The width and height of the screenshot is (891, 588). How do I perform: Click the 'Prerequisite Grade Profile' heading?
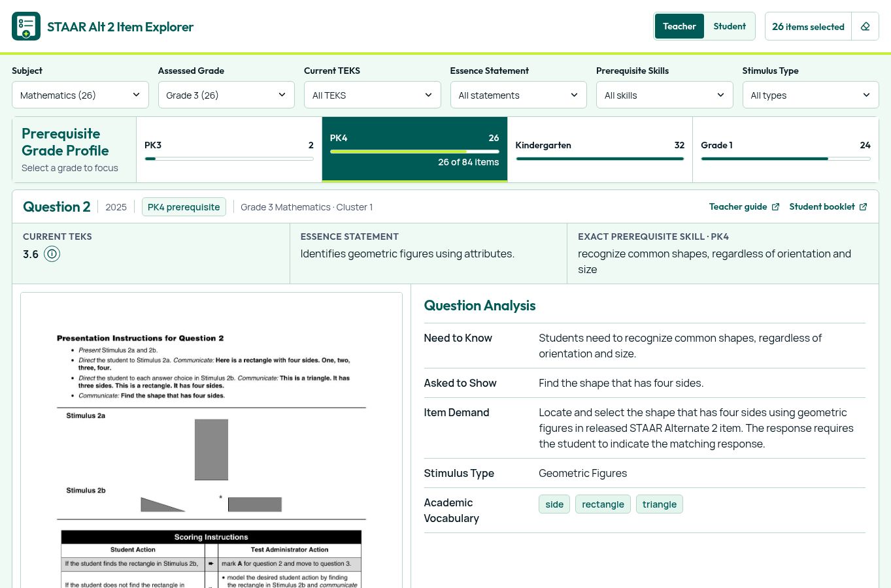tap(65, 142)
